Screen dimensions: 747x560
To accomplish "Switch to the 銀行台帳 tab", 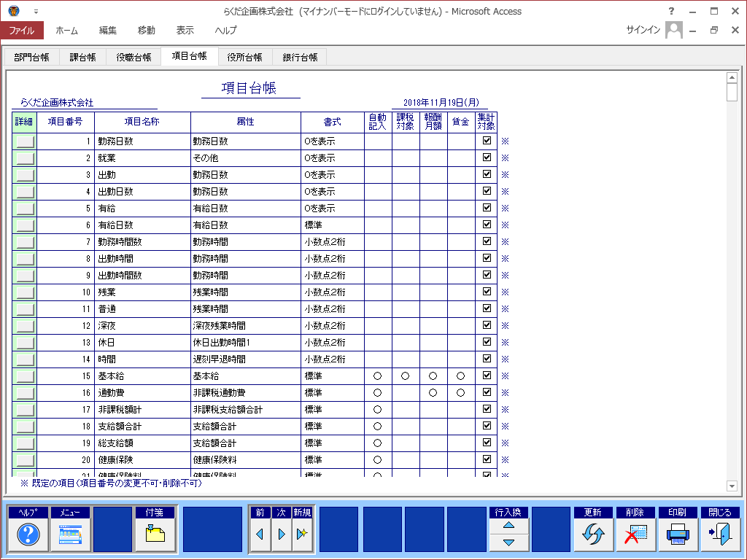I will [300, 57].
